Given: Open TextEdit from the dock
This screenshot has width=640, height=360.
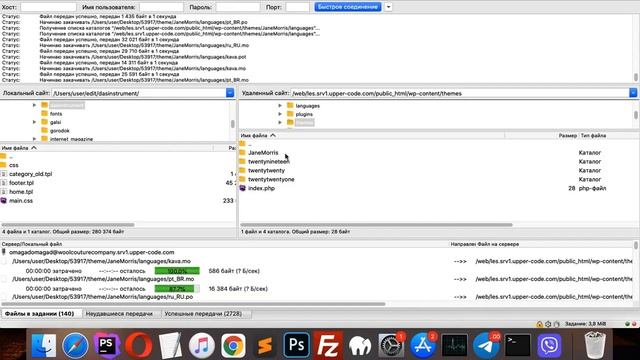Looking at the screenshot, I should (170, 345).
